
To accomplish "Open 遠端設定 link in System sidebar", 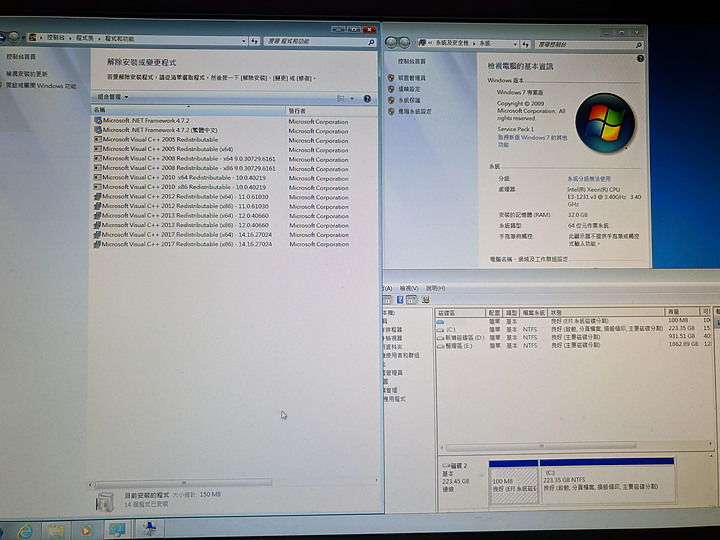I will pos(409,89).
